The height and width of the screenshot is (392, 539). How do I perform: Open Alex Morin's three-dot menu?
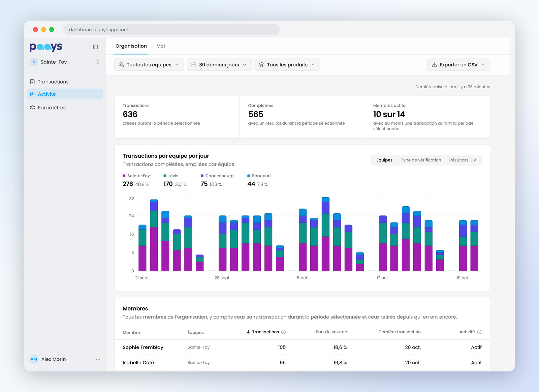point(98,359)
